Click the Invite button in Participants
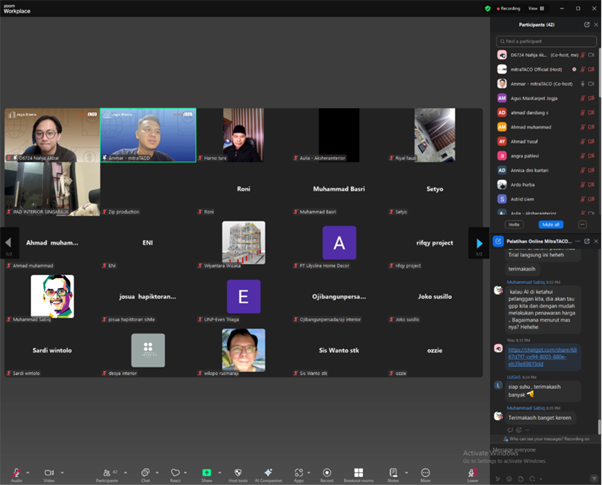The width and height of the screenshot is (602, 485). (514, 225)
